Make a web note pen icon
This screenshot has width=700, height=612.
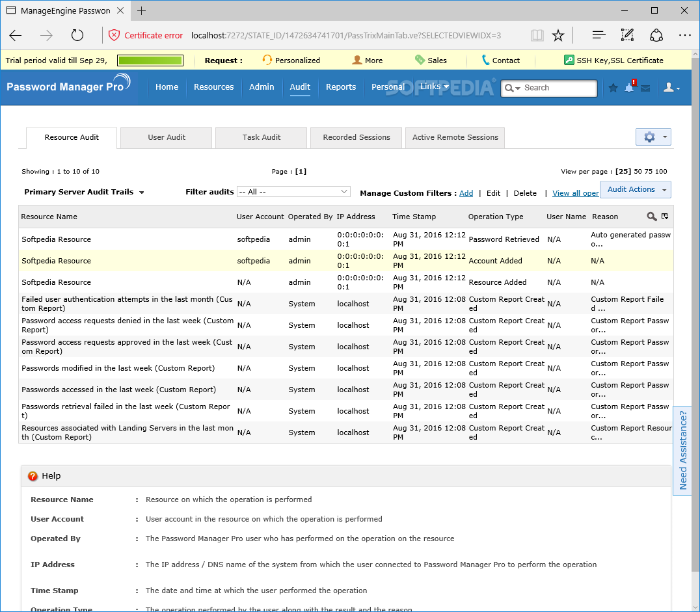point(627,35)
